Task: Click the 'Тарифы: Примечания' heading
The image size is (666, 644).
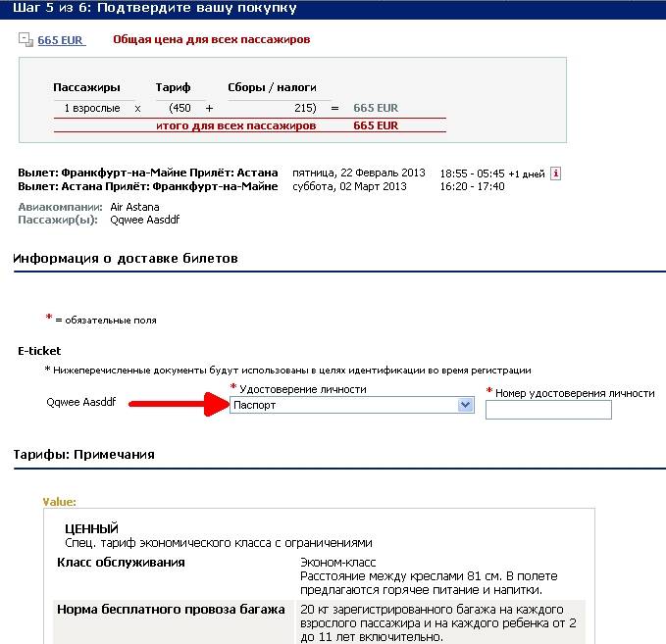Action: [x=83, y=454]
